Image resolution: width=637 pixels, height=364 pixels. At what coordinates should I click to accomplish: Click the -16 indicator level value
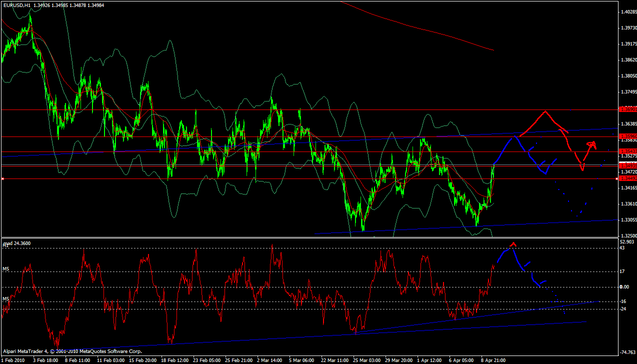coord(623,301)
